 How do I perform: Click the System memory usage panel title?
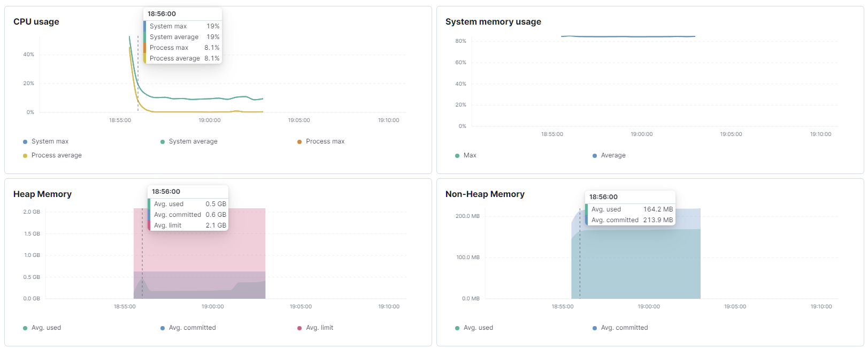tap(493, 22)
